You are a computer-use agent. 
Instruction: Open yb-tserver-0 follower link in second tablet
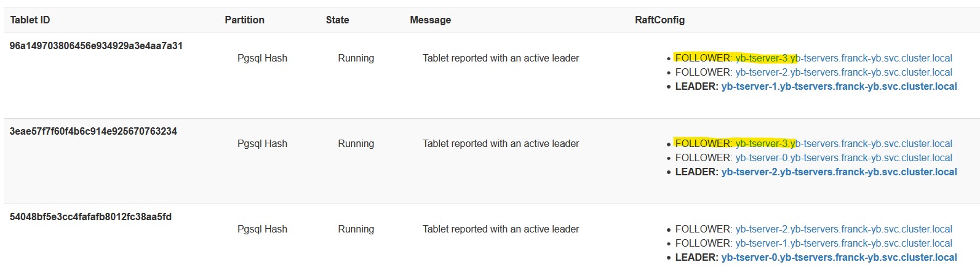(843, 157)
